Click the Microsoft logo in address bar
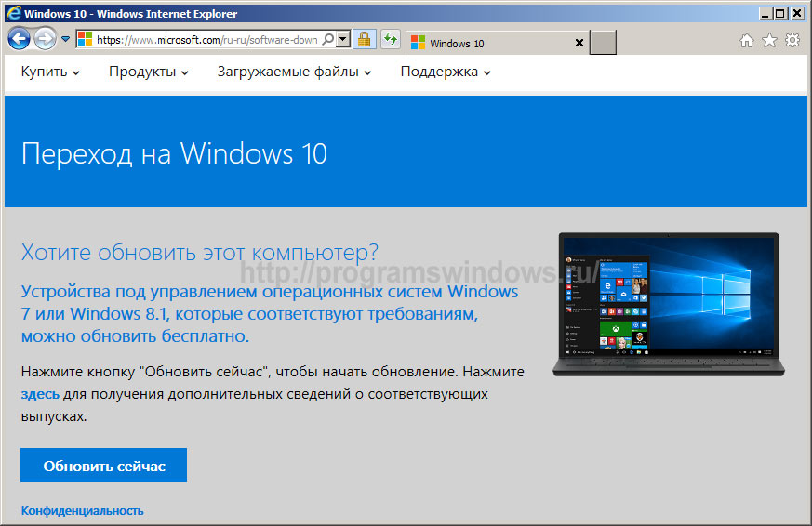Screen dimensions: 812x526 (x=85, y=39)
